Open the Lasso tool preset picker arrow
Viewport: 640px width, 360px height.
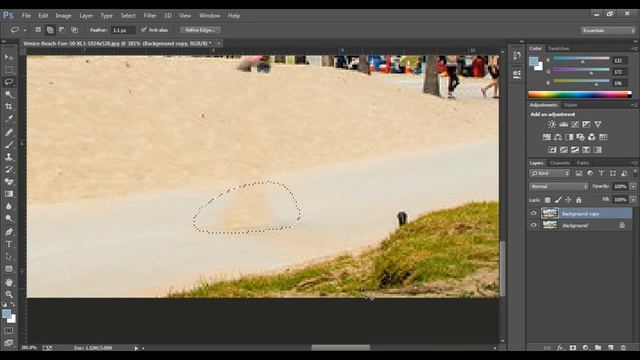coord(25,30)
